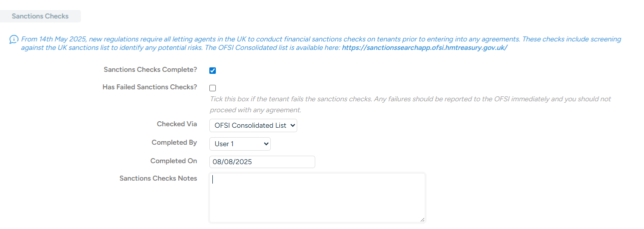Click the Completed On date field
This screenshot has width=644, height=229.
click(262, 162)
